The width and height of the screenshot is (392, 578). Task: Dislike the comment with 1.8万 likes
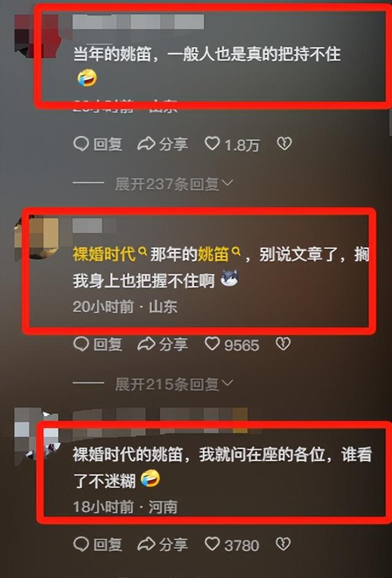coord(284,144)
